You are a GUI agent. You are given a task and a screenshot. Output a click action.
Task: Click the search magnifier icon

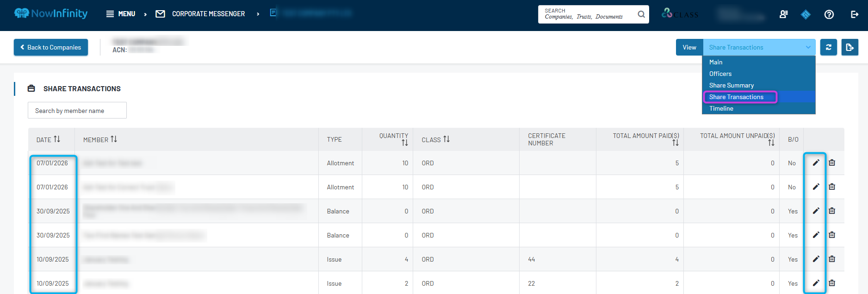tap(641, 14)
